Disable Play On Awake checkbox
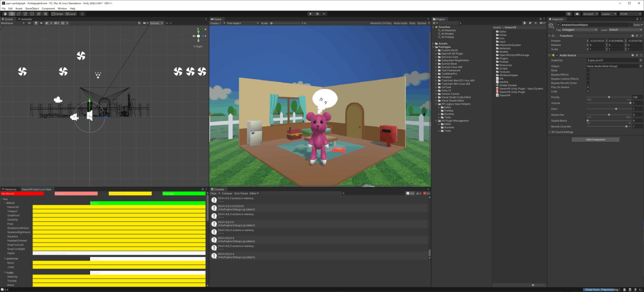The width and height of the screenshot is (644, 292). [588, 87]
